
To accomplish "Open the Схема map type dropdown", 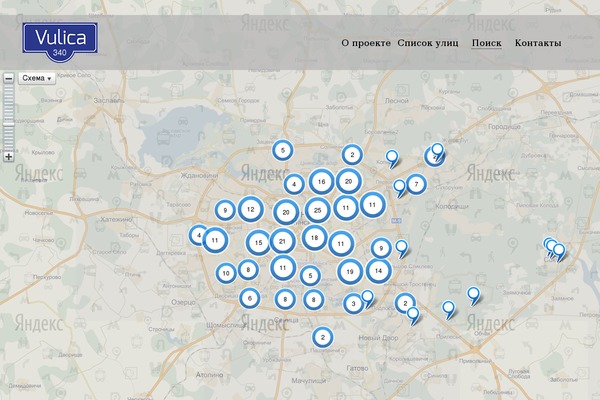I will coord(37,78).
